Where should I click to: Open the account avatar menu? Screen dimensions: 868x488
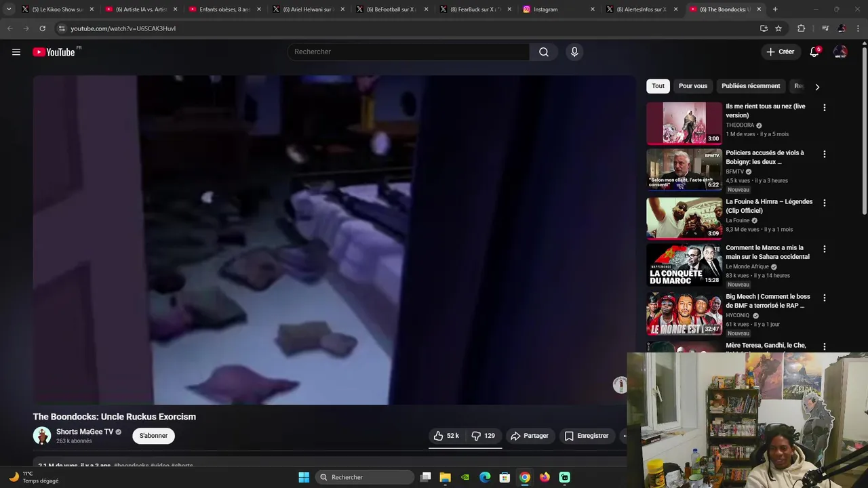tap(840, 52)
